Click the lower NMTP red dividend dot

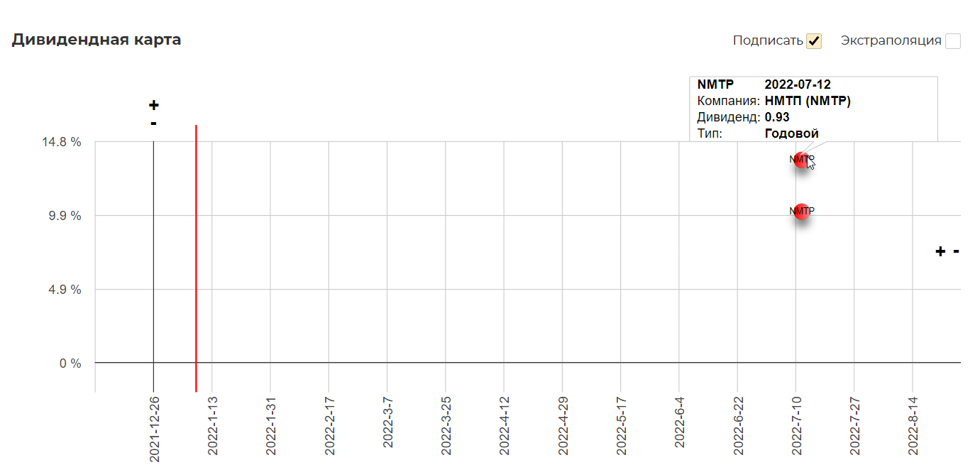(x=802, y=212)
